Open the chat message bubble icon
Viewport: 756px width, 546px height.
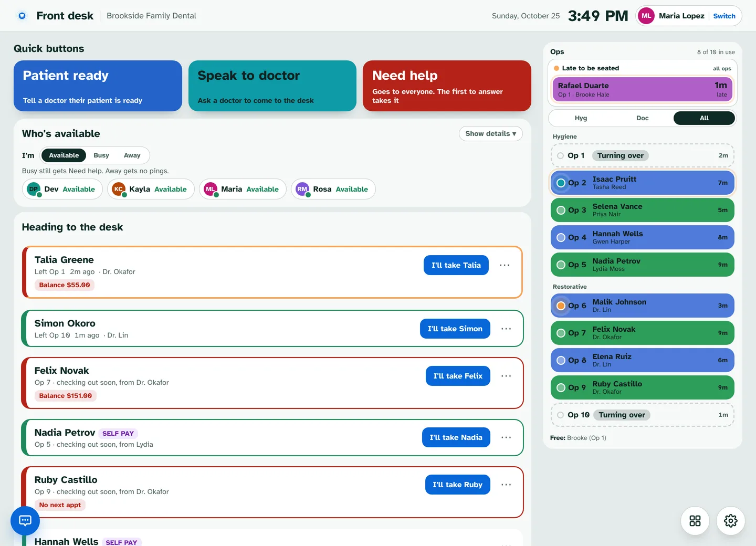click(25, 520)
